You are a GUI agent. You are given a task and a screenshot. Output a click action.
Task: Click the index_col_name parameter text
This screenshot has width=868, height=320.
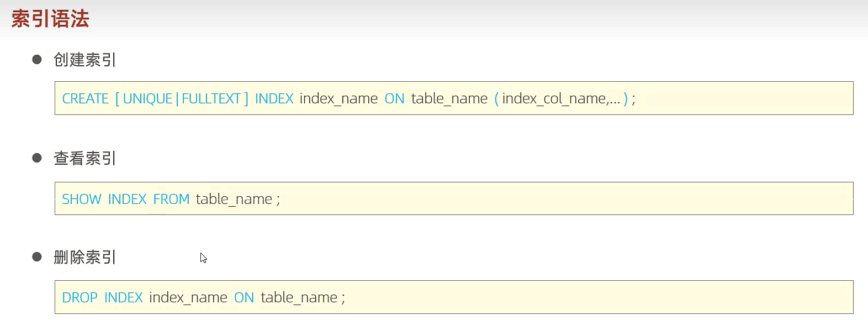[554, 99]
